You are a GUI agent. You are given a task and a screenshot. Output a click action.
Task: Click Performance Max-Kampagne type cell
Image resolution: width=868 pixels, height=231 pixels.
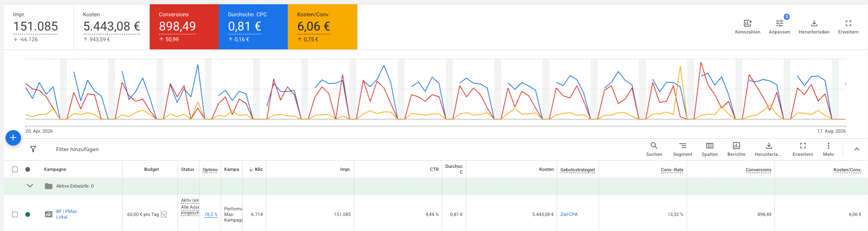click(233, 214)
